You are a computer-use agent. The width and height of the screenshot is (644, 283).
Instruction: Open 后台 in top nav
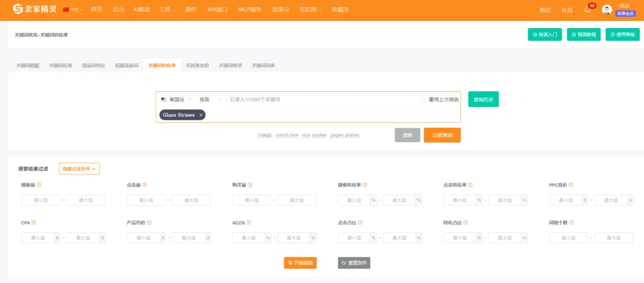[118, 10]
